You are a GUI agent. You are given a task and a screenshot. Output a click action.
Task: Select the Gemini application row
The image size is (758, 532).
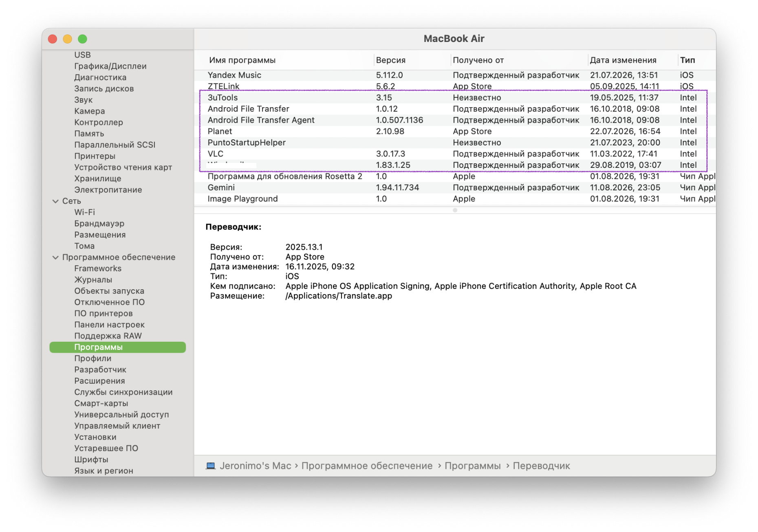coord(455,188)
